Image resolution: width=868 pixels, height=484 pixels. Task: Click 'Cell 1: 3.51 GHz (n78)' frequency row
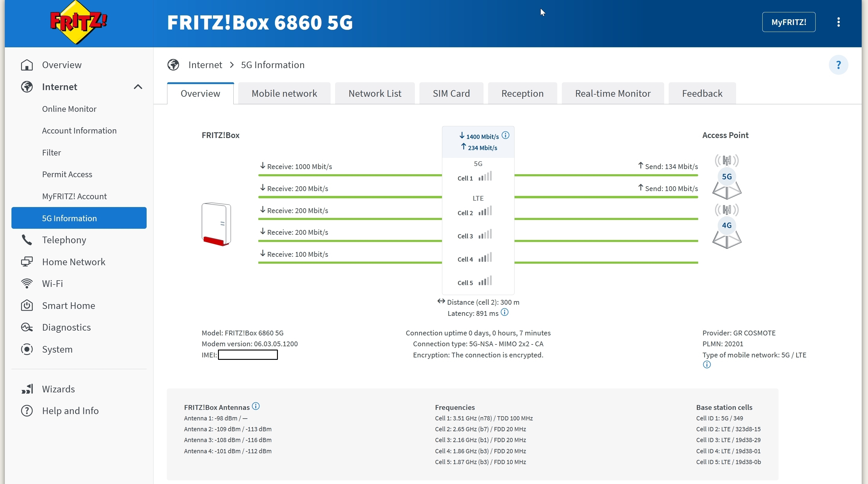coord(484,418)
